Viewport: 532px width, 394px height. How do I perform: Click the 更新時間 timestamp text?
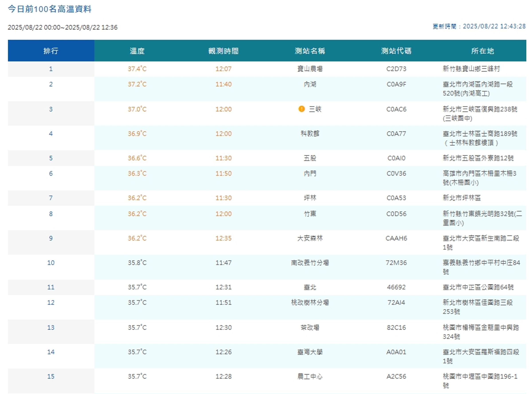(479, 26)
